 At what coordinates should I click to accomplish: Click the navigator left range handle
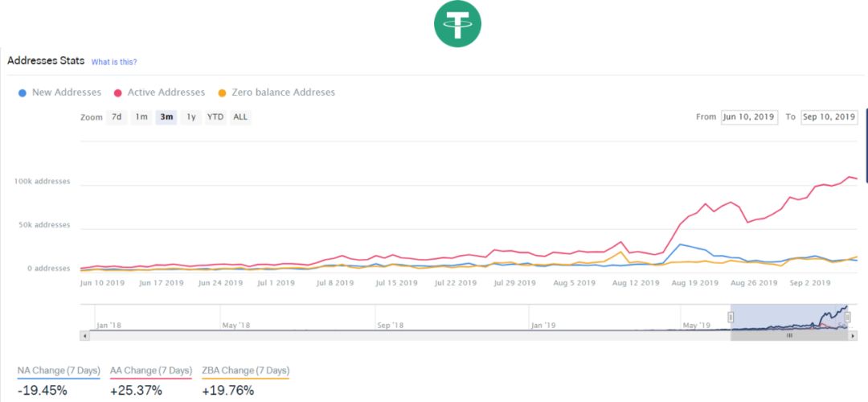[731, 318]
